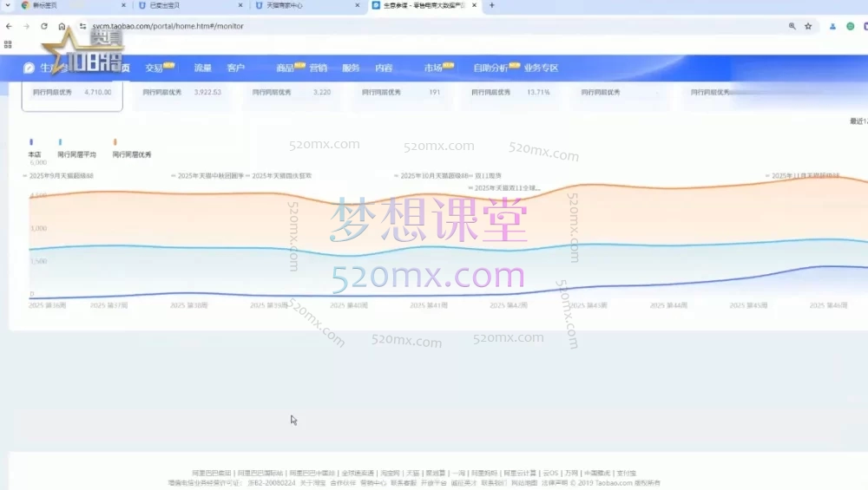Open the 业务专区 navigation menu
This screenshot has width=868, height=490.
pos(541,68)
